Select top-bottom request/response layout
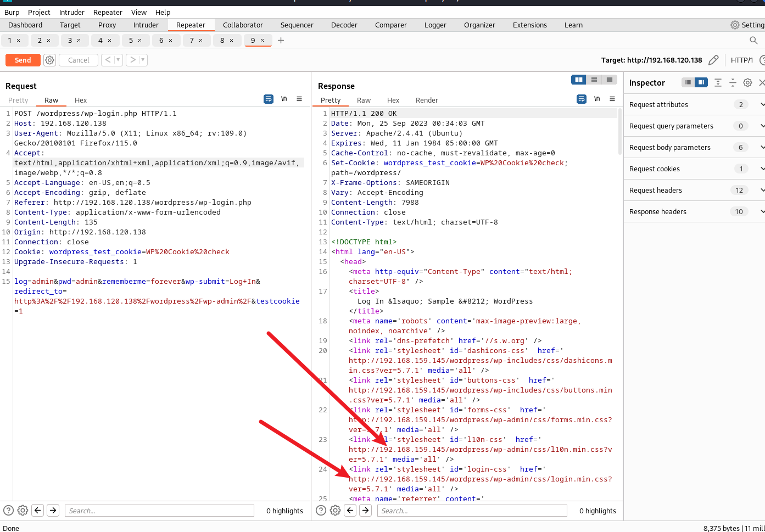The height and width of the screenshot is (532, 765). click(594, 80)
